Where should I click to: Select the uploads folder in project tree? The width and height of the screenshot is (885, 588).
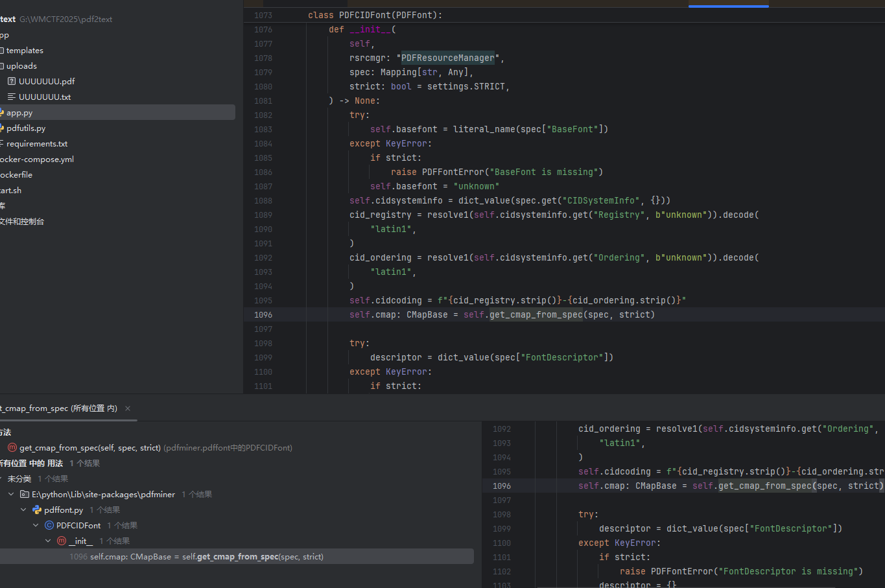[x=21, y=65]
